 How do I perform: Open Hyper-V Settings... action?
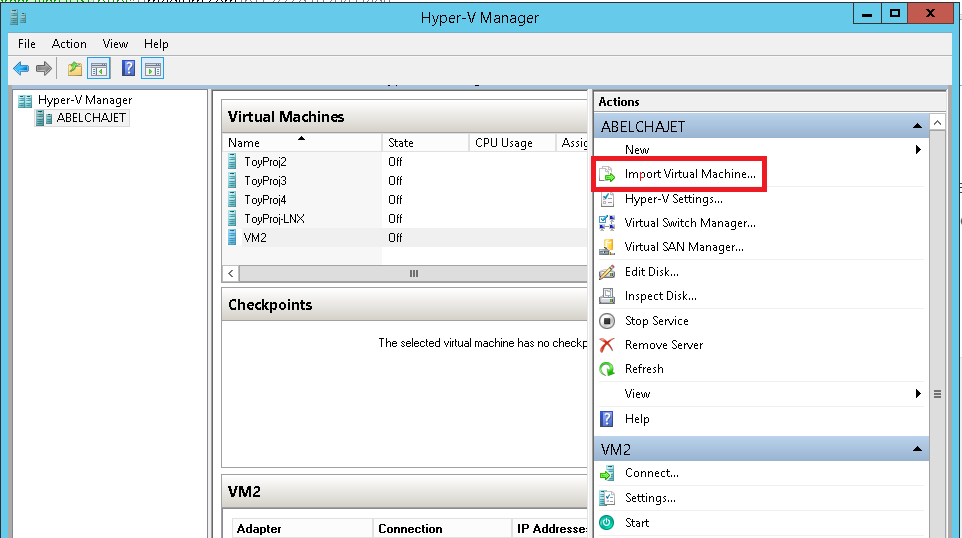pos(674,199)
